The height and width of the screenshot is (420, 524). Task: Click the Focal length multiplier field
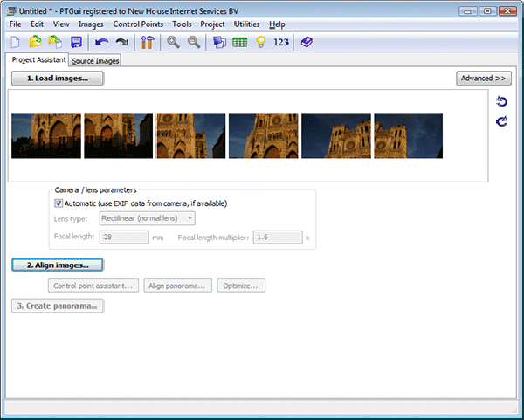tap(278, 238)
